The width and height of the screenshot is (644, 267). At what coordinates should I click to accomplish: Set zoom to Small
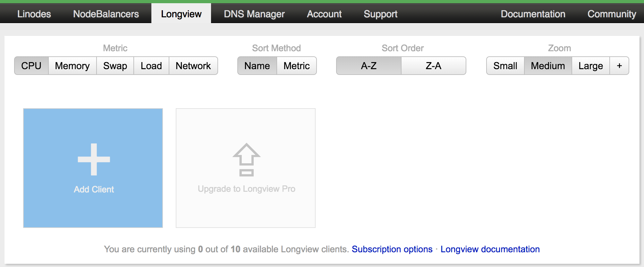pos(505,66)
